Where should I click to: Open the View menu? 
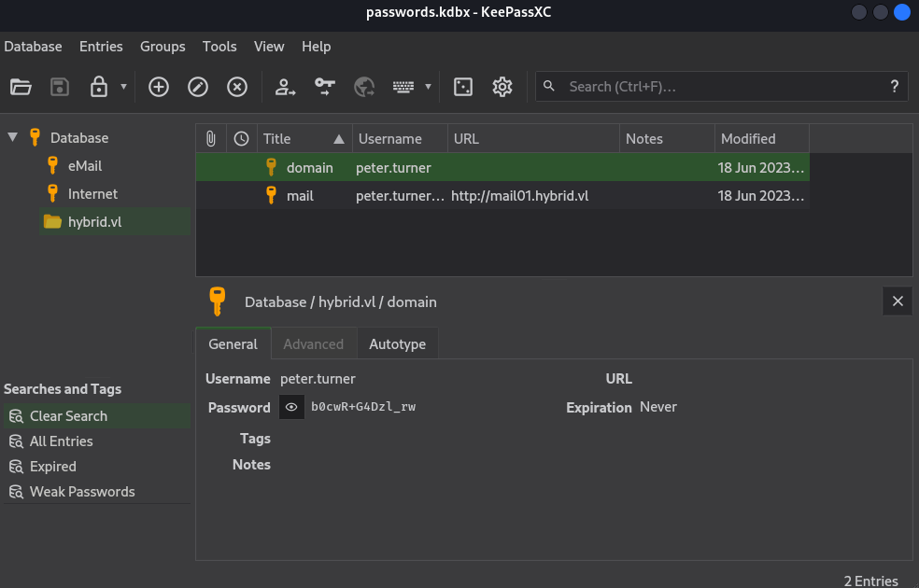269,47
